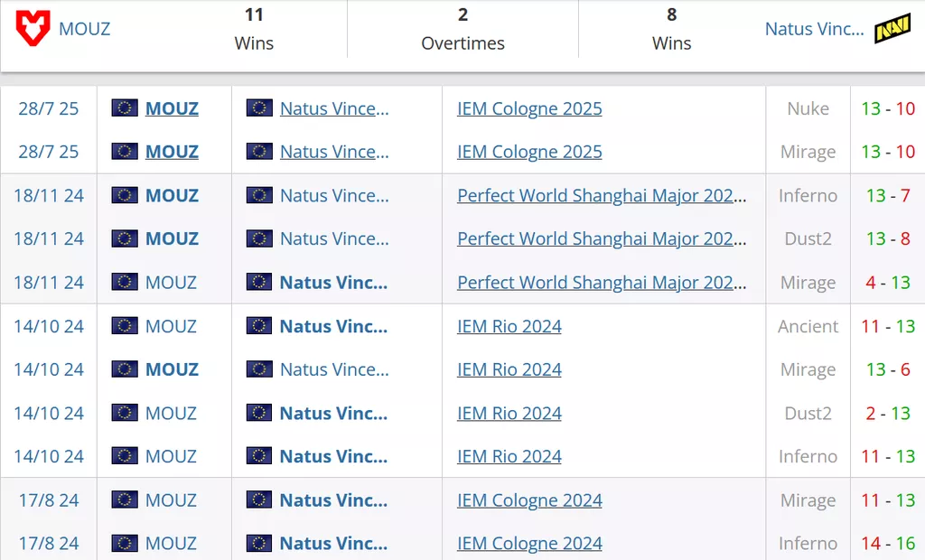Open IEM Cologne 2025 link in Nuke row
Viewport: 925px width, 560px height.
point(529,108)
